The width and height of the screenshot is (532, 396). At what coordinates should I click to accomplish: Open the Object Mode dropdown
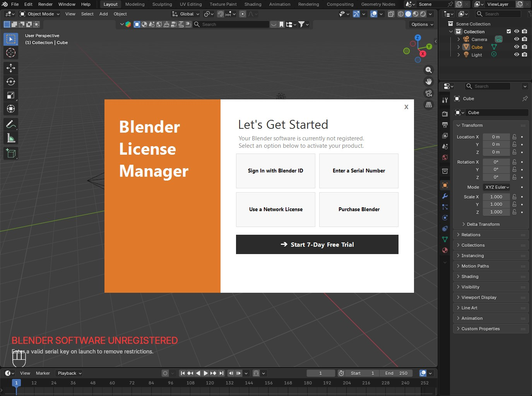coord(40,14)
